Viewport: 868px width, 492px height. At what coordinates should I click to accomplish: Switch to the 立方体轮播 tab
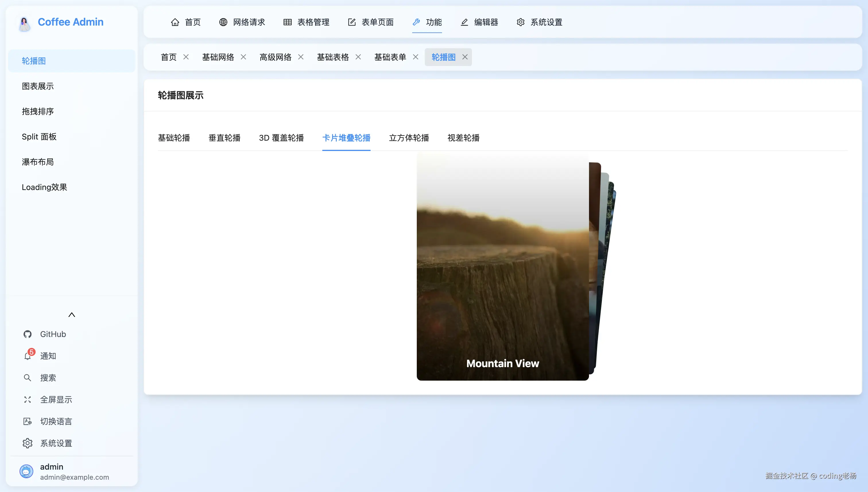click(x=409, y=138)
